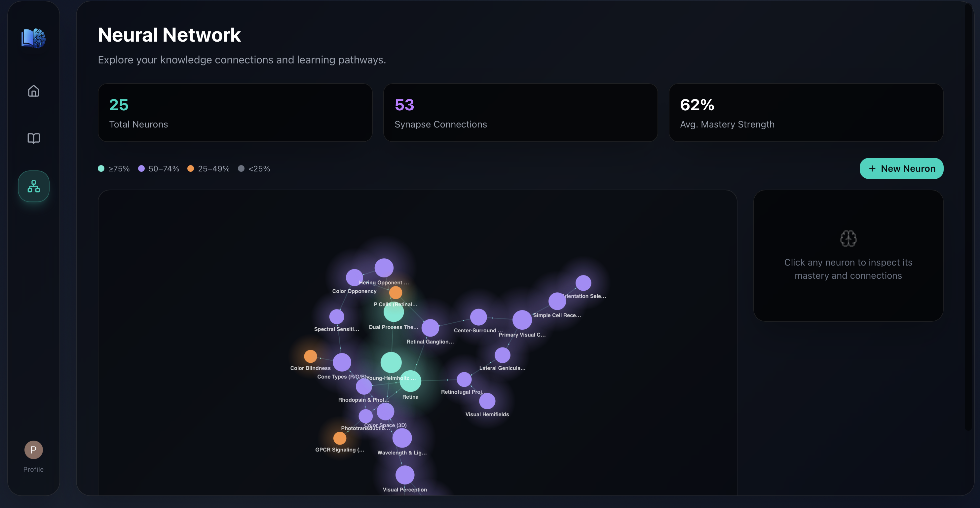Image resolution: width=980 pixels, height=508 pixels.
Task: Select the Visual Hemifields neuron
Action: point(487,401)
